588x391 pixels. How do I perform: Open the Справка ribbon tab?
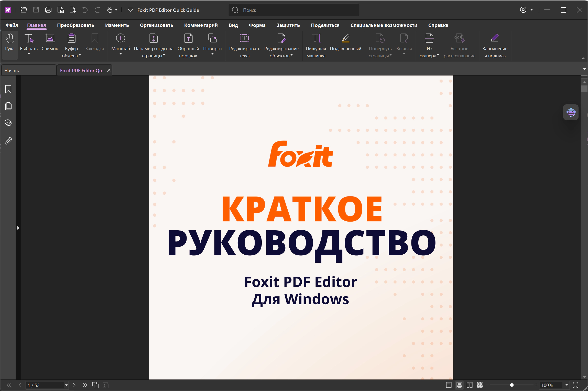pyautogui.click(x=438, y=25)
